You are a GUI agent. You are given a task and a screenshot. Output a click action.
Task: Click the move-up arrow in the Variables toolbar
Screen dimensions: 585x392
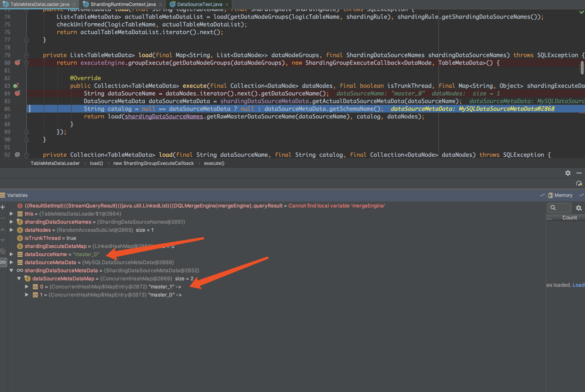click(3, 229)
